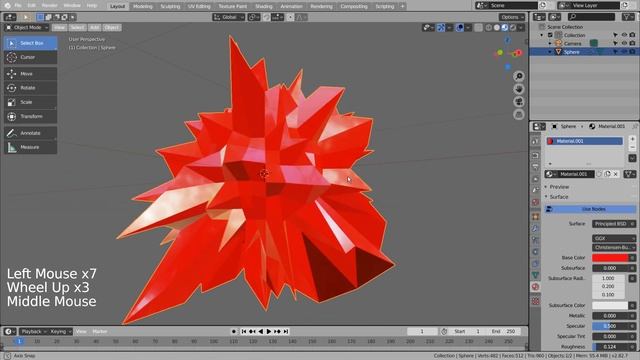The width and height of the screenshot is (640, 360).
Task: Activate the Transform tool
Action: pos(31,116)
